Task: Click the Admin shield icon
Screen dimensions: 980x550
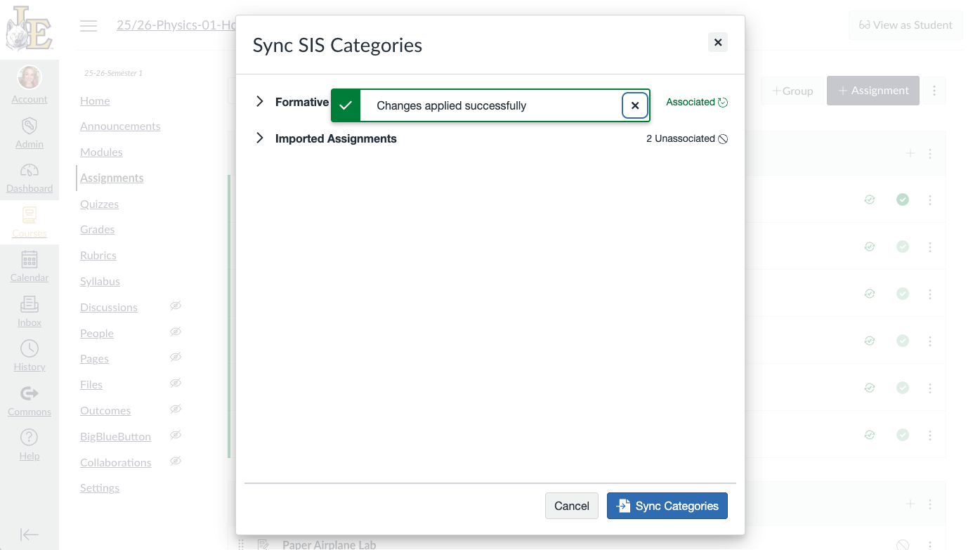Action: pyautogui.click(x=30, y=126)
